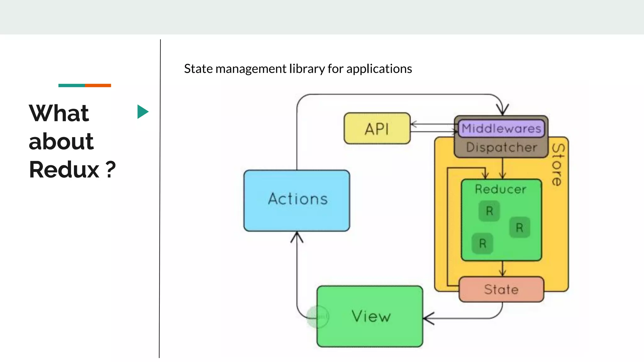Click the 'State management library' subtitle text

298,69
